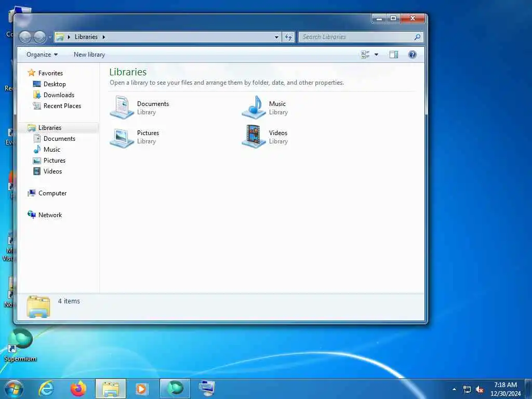The image size is (532, 399).
Task: Open Supermium desktop shortcut
Action: [20, 345]
